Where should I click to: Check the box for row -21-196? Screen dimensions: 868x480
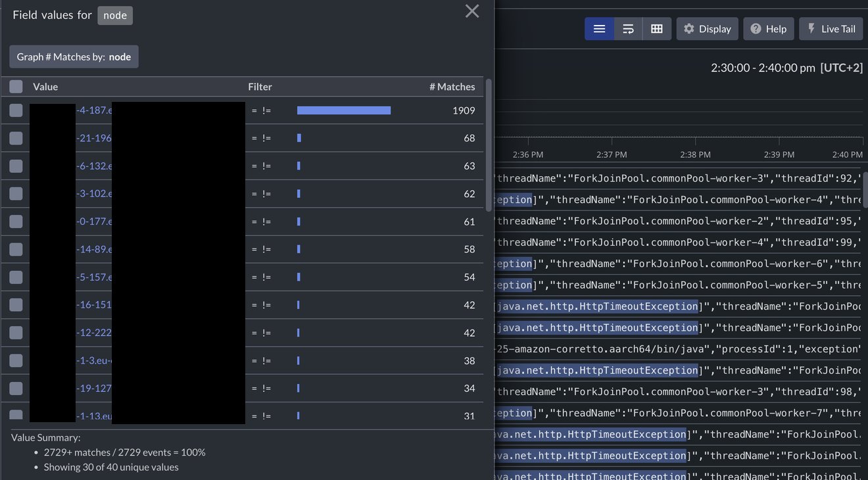16,138
